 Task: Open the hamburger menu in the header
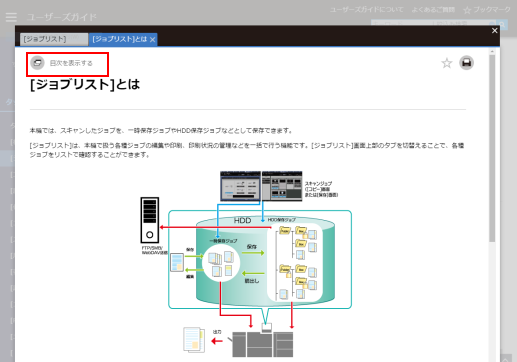pos(11,17)
